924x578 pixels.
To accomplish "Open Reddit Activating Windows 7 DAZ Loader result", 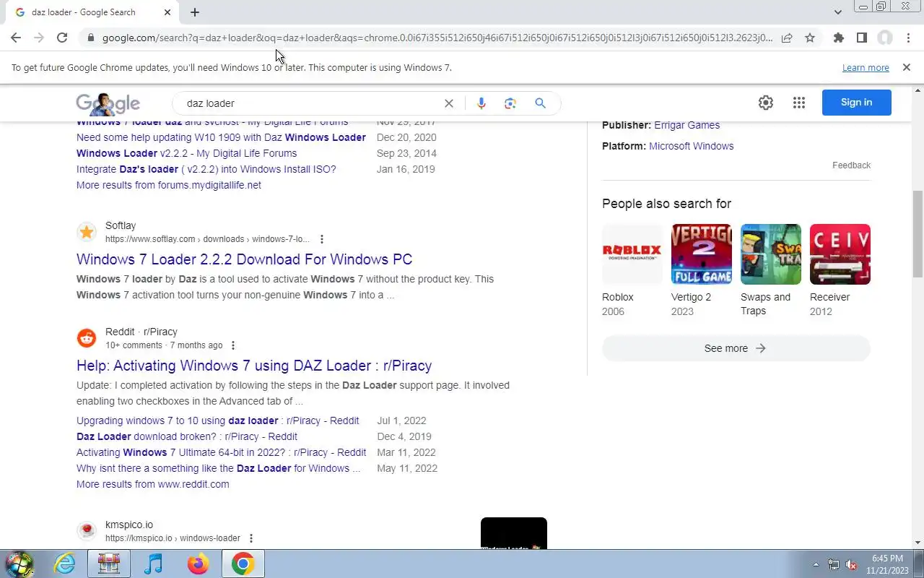I will [x=254, y=366].
